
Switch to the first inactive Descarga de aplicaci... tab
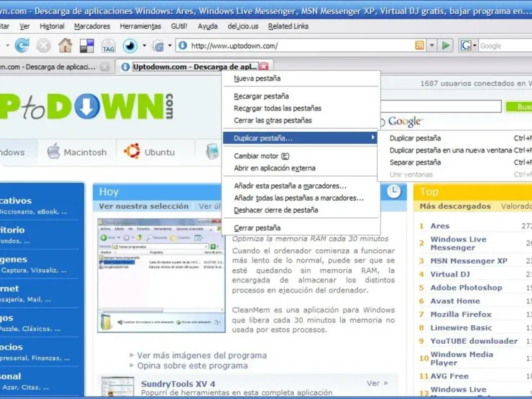(x=56, y=67)
